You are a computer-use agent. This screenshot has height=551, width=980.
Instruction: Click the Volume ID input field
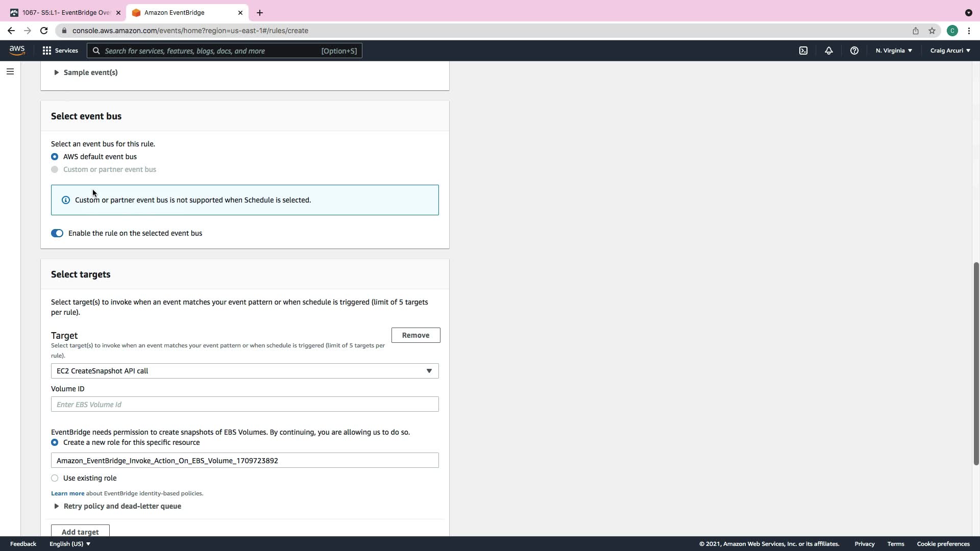(244, 404)
